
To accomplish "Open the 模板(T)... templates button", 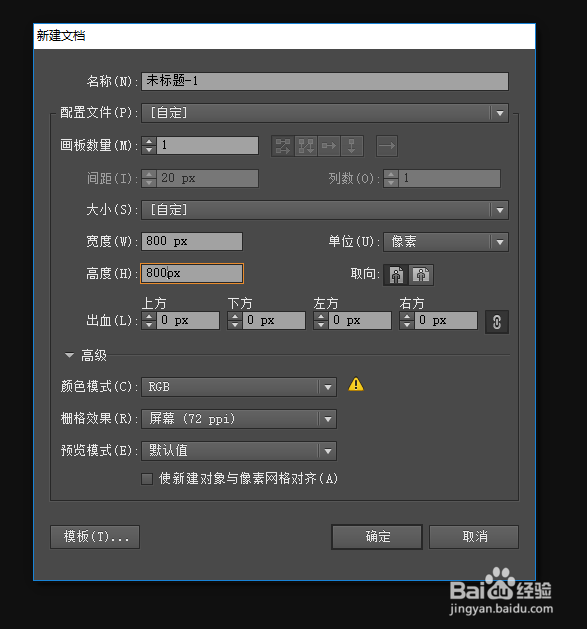I will [x=95, y=537].
